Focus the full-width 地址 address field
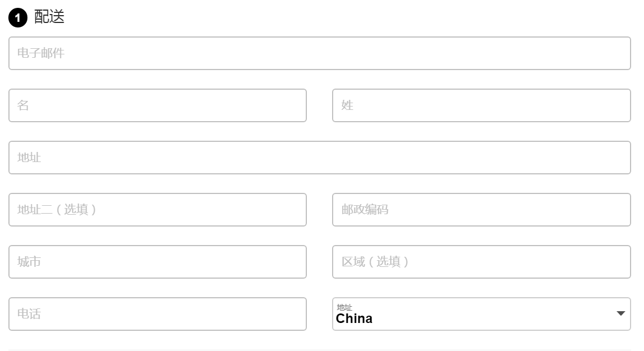The image size is (644, 351). 320,158
